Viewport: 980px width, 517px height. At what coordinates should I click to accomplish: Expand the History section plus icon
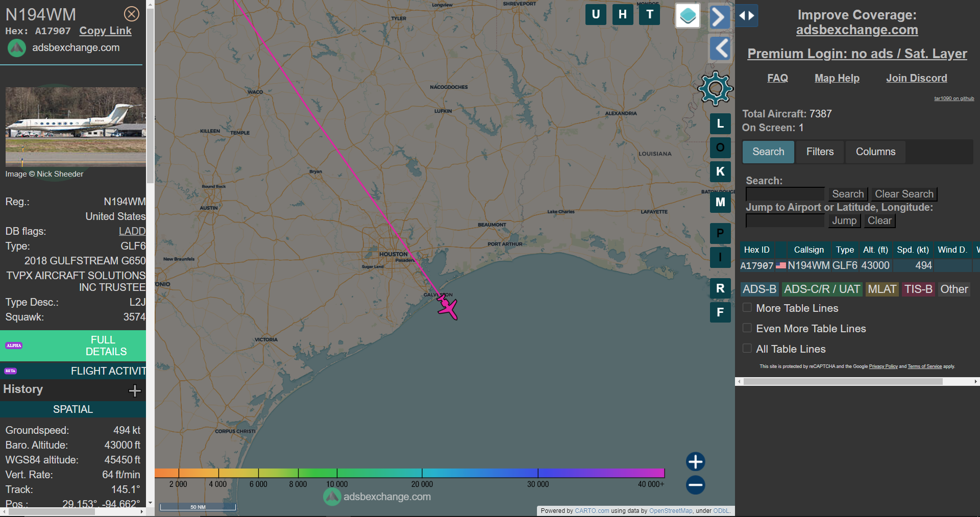(x=135, y=390)
